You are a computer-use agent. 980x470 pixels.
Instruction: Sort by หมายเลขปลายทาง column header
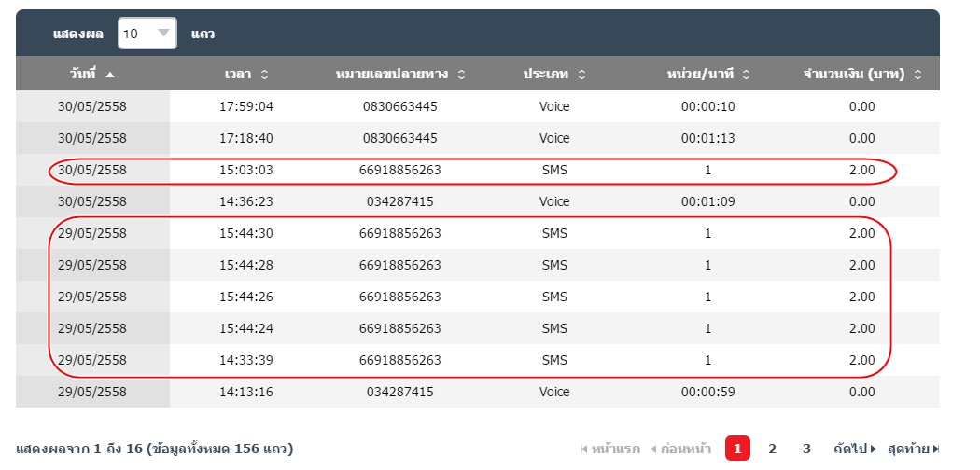pyautogui.click(x=400, y=75)
